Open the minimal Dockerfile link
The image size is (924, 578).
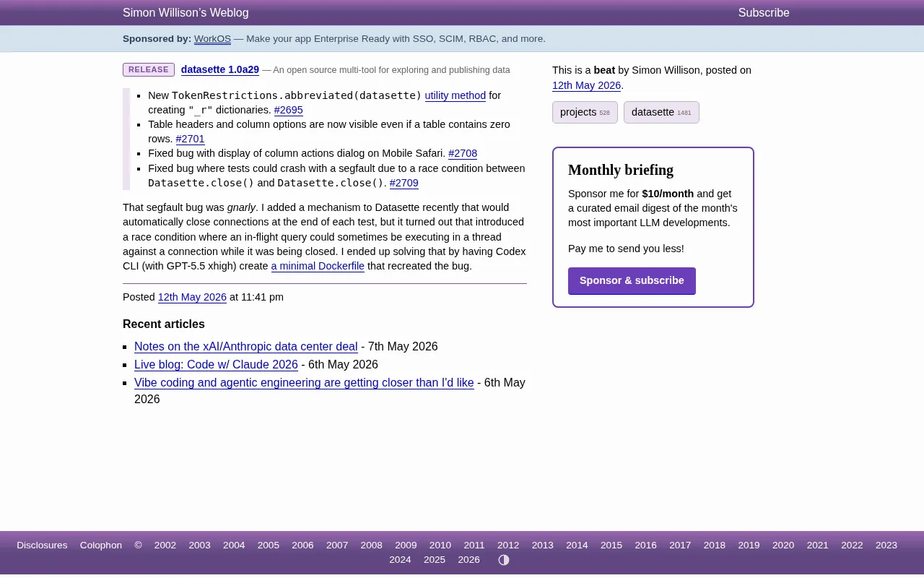[318, 266]
